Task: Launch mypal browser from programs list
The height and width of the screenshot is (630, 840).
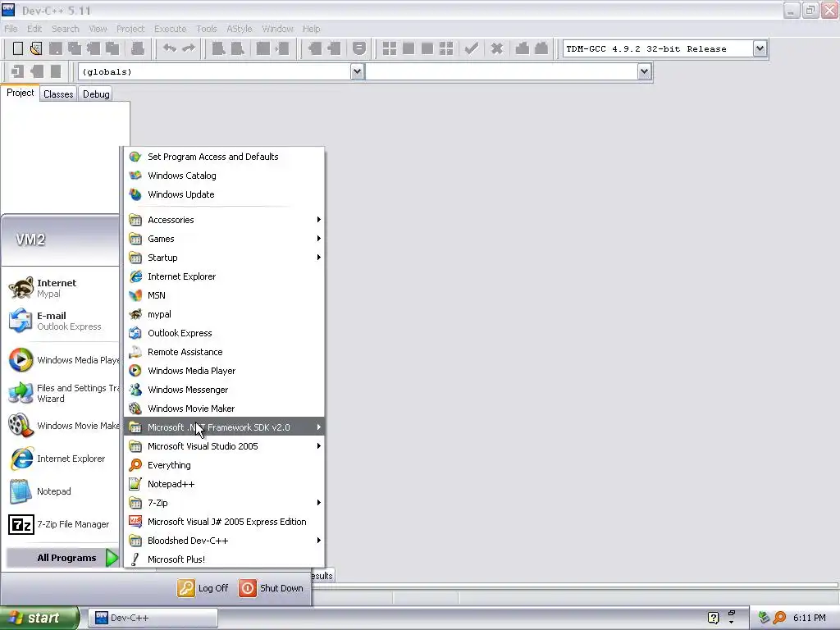Action: 224,314
